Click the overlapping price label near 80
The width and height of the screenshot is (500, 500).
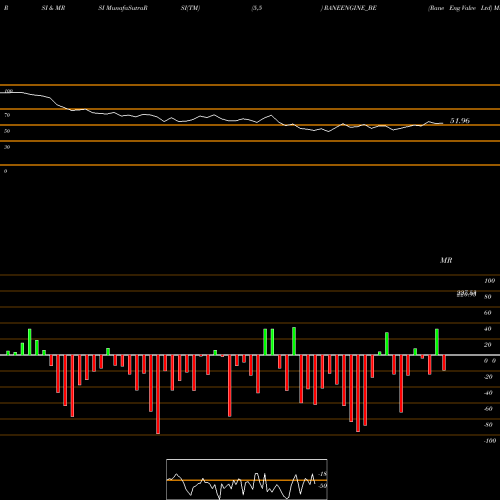[466, 294]
